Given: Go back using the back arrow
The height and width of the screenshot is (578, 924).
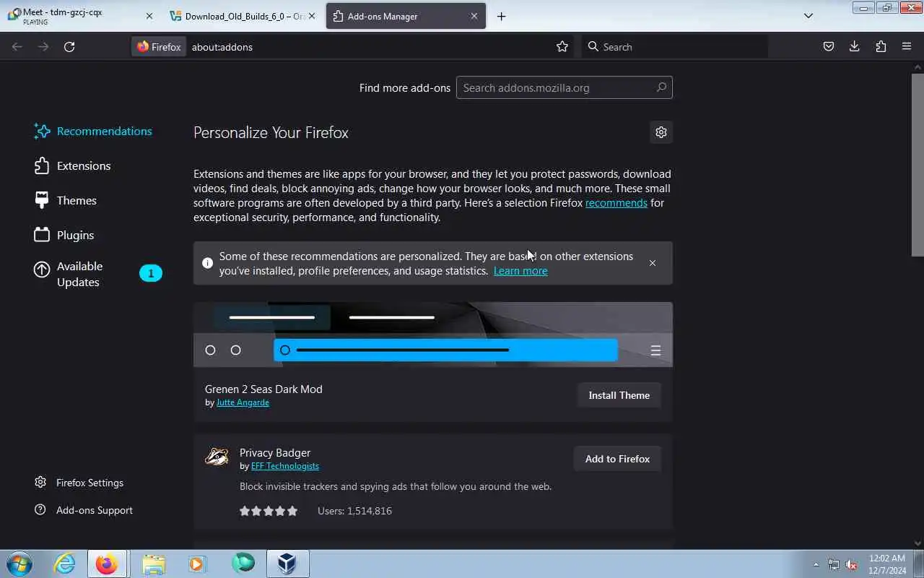Looking at the screenshot, I should (17, 47).
